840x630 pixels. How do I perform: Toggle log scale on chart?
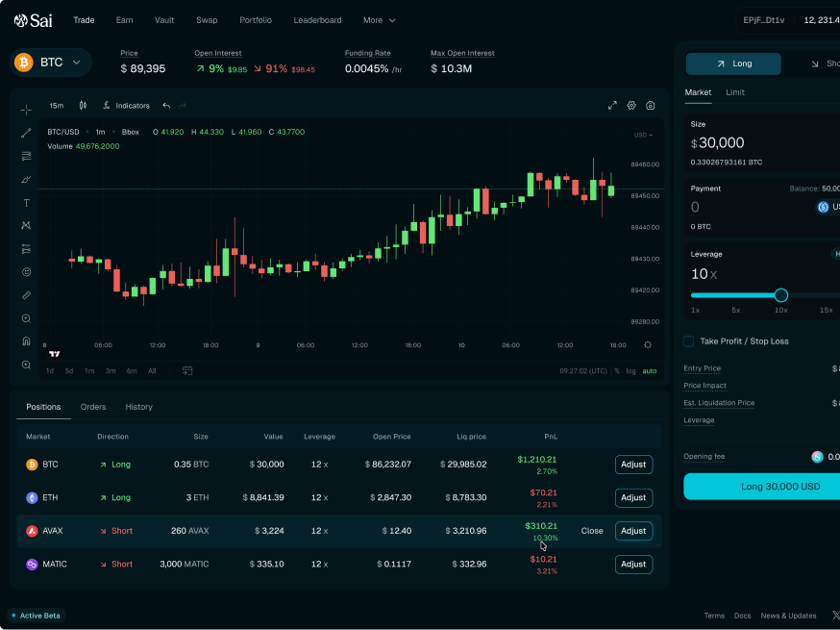pos(630,371)
